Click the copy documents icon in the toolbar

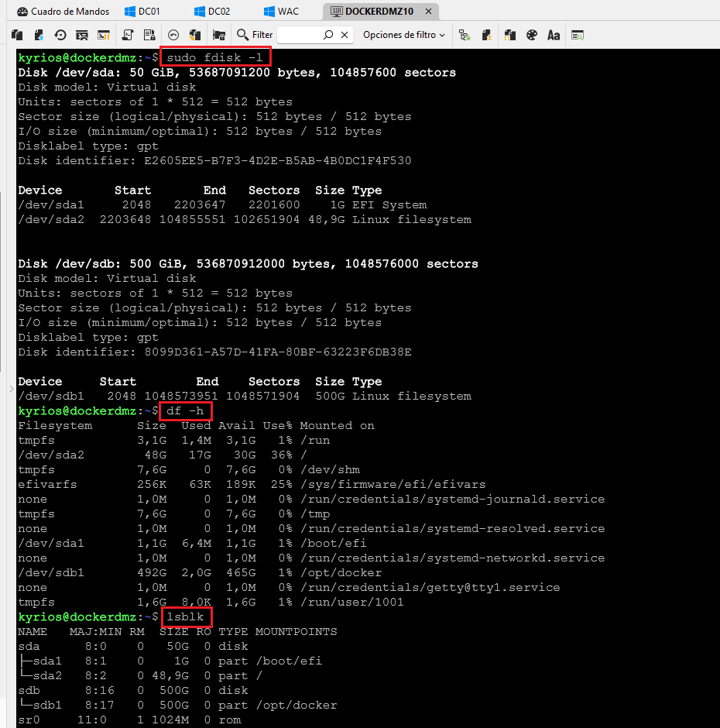point(17,35)
